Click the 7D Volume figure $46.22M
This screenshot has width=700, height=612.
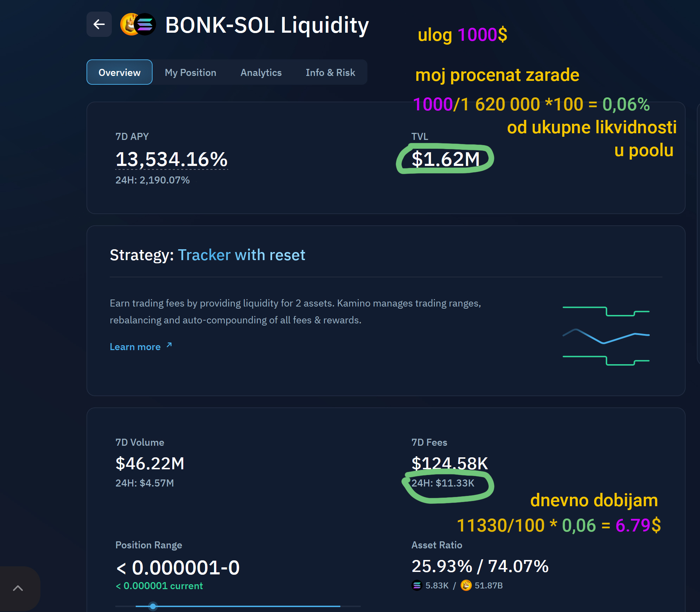click(x=150, y=463)
